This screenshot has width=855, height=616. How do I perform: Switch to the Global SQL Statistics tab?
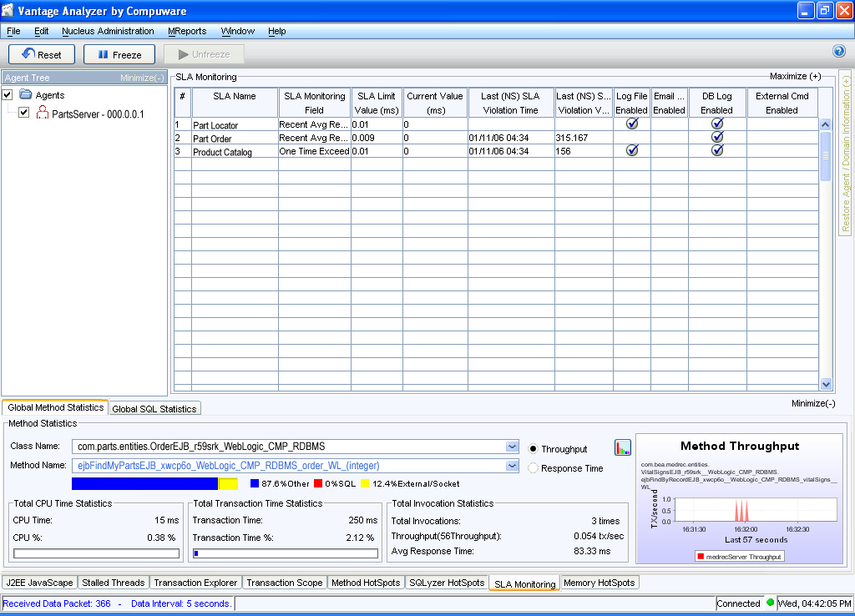click(x=156, y=408)
